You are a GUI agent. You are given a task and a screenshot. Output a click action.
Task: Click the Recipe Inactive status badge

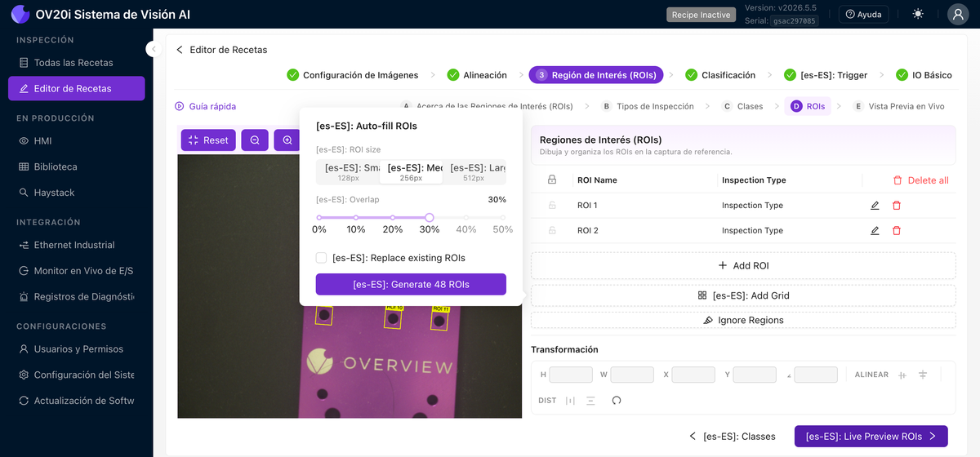coord(700,15)
